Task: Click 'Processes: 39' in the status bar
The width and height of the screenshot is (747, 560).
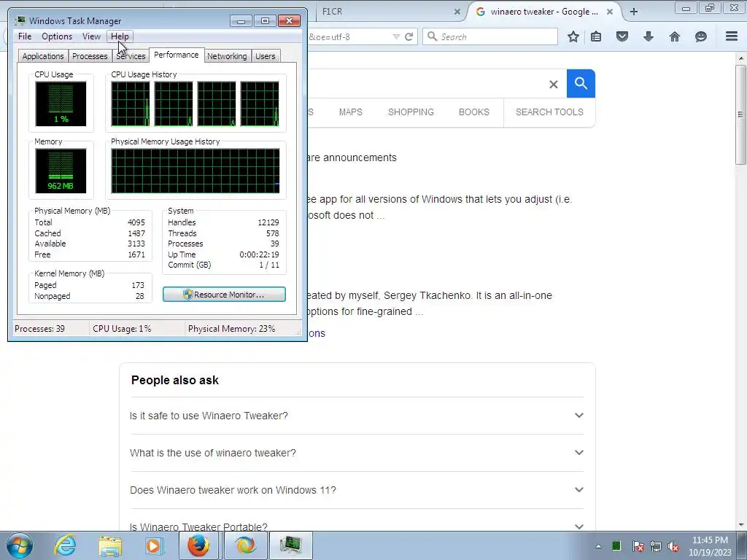Action: coord(39,329)
